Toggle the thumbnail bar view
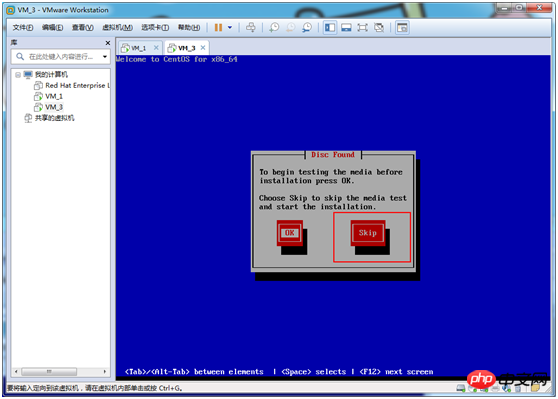Image resolution: width=558 pixels, height=399 pixels. (x=346, y=28)
